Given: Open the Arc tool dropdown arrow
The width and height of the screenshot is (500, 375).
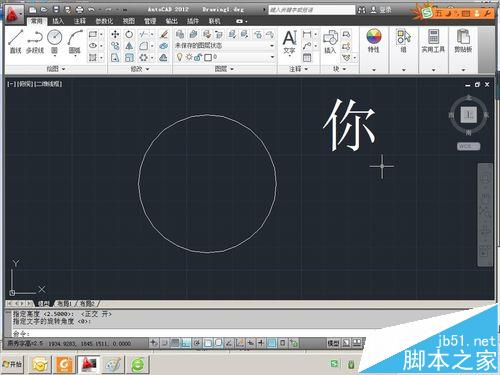Looking at the screenshot, I should click(x=75, y=57).
